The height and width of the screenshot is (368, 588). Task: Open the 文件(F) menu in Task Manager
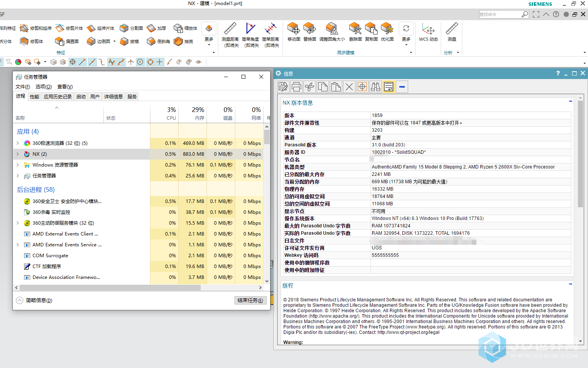point(23,87)
